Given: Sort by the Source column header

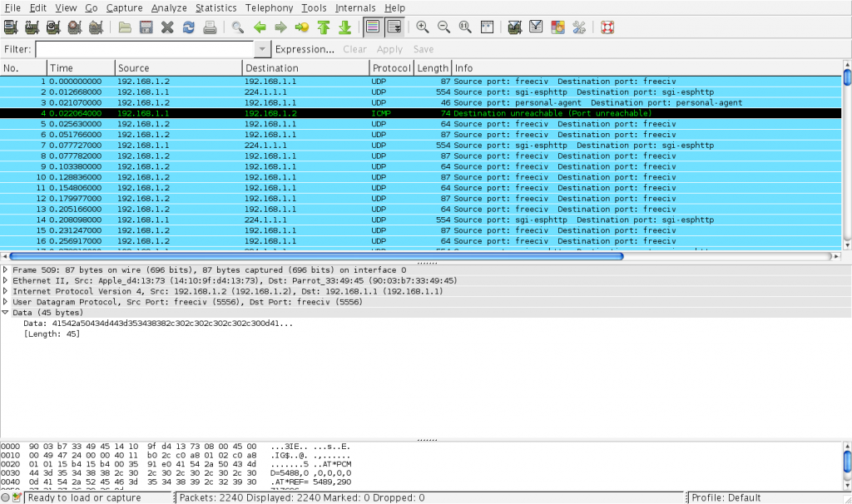Looking at the screenshot, I should coord(178,68).
